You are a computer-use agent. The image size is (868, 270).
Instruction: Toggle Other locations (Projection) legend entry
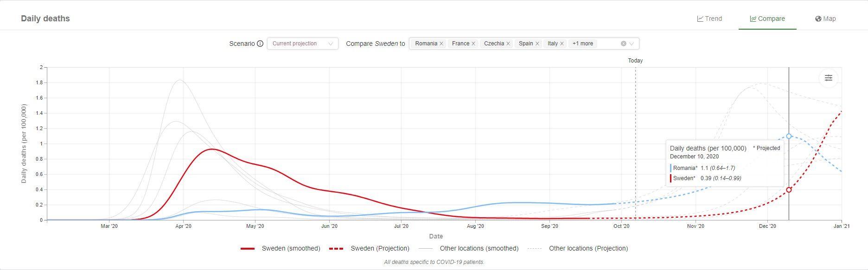pyautogui.click(x=578, y=248)
